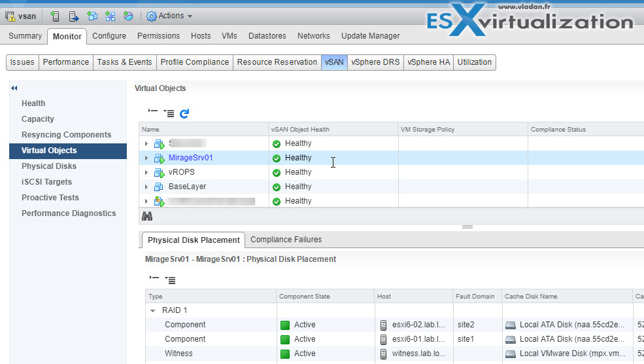The width and height of the screenshot is (644, 364).
Task: Open the Permissions tab
Action: 158,36
